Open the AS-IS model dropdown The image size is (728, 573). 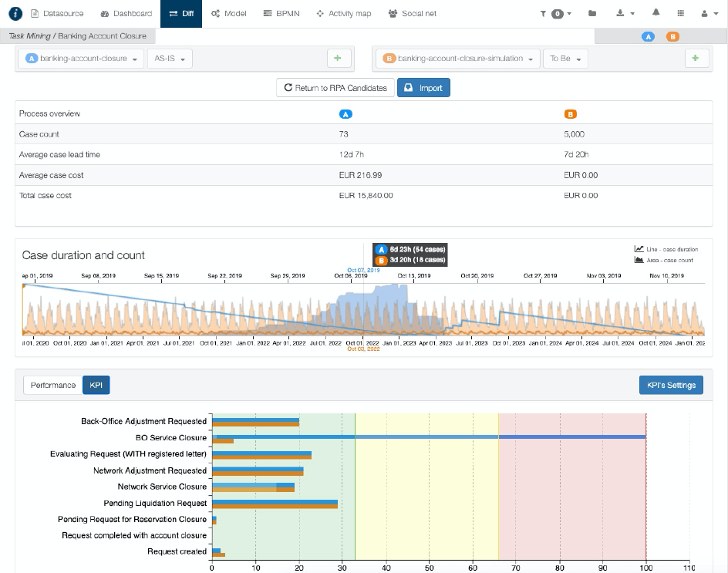coord(170,59)
